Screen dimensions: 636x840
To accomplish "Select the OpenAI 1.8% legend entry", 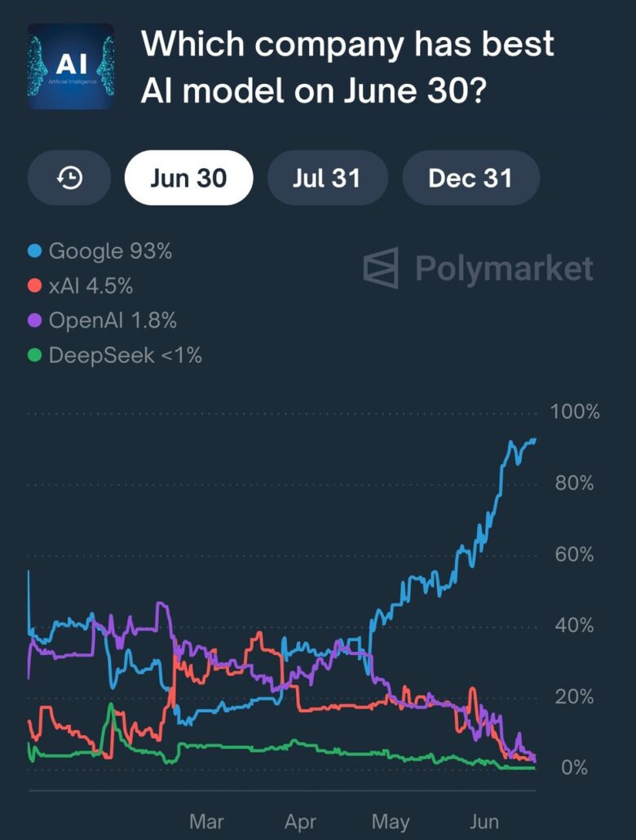I will click(x=113, y=321).
